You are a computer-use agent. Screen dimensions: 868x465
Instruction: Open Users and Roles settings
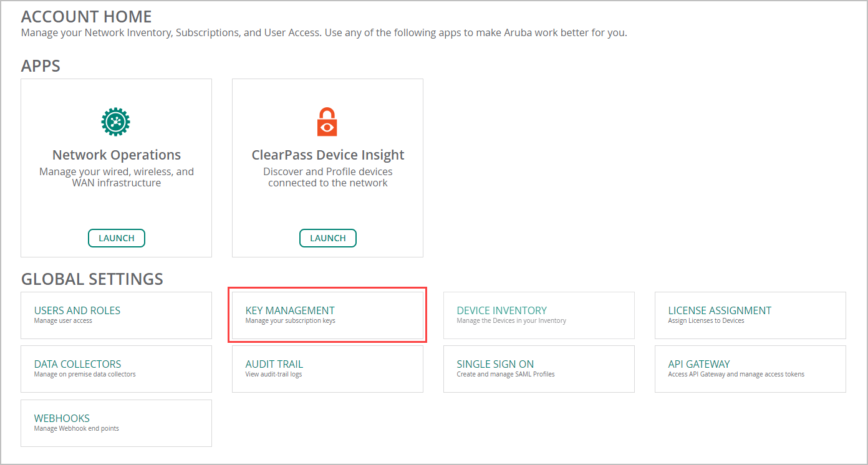(116, 315)
